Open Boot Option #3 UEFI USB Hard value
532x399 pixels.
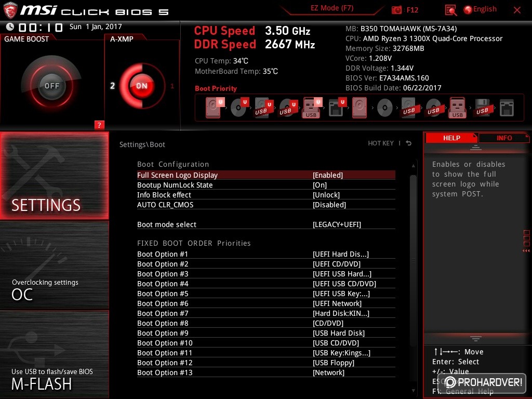click(342, 274)
